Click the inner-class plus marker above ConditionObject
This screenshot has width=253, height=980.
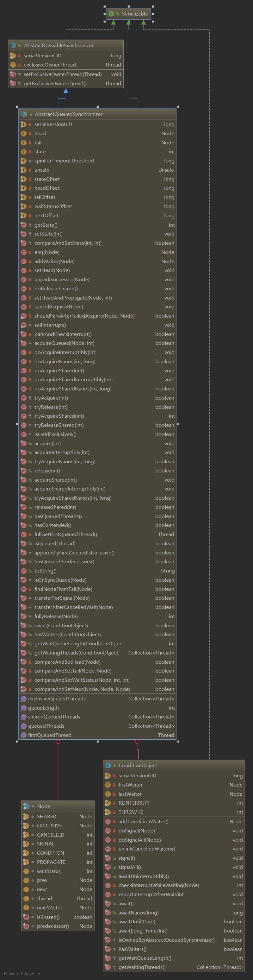(x=137, y=742)
